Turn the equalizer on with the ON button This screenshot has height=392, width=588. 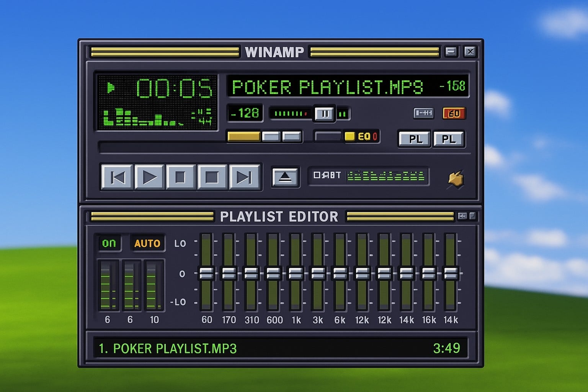coord(109,242)
